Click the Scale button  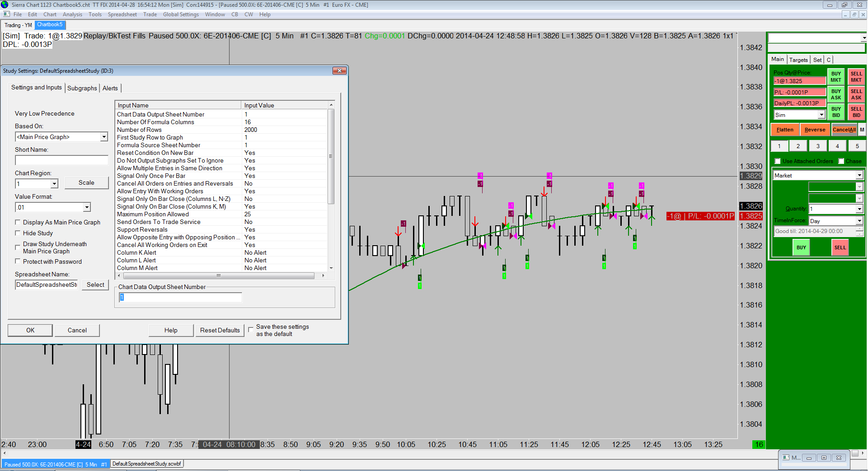coord(86,182)
